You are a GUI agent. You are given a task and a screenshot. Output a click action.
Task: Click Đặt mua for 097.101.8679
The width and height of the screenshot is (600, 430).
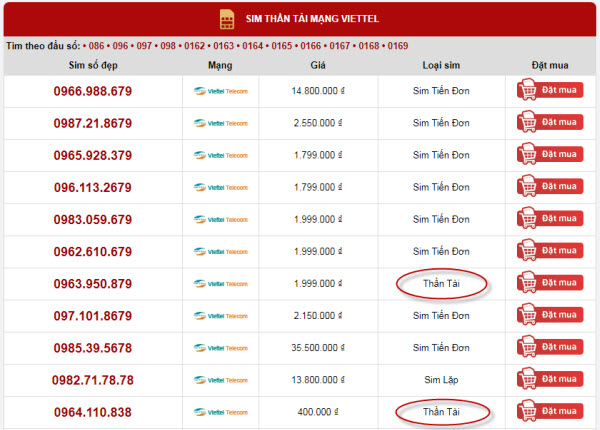click(550, 315)
